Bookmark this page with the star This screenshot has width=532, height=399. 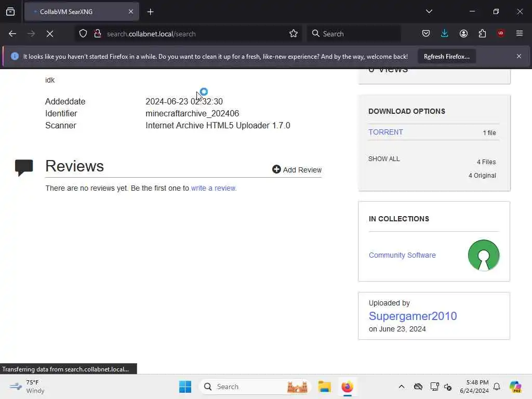pyautogui.click(x=294, y=33)
